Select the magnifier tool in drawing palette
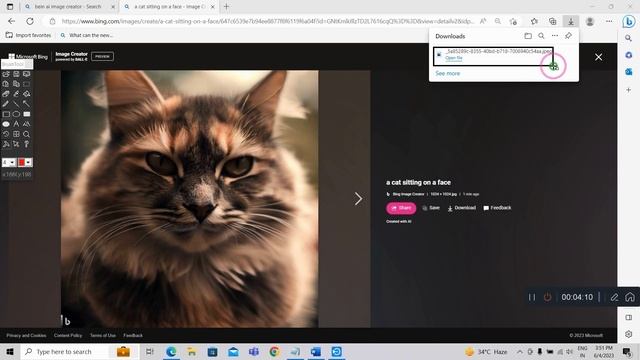The image size is (640, 360). (27, 134)
